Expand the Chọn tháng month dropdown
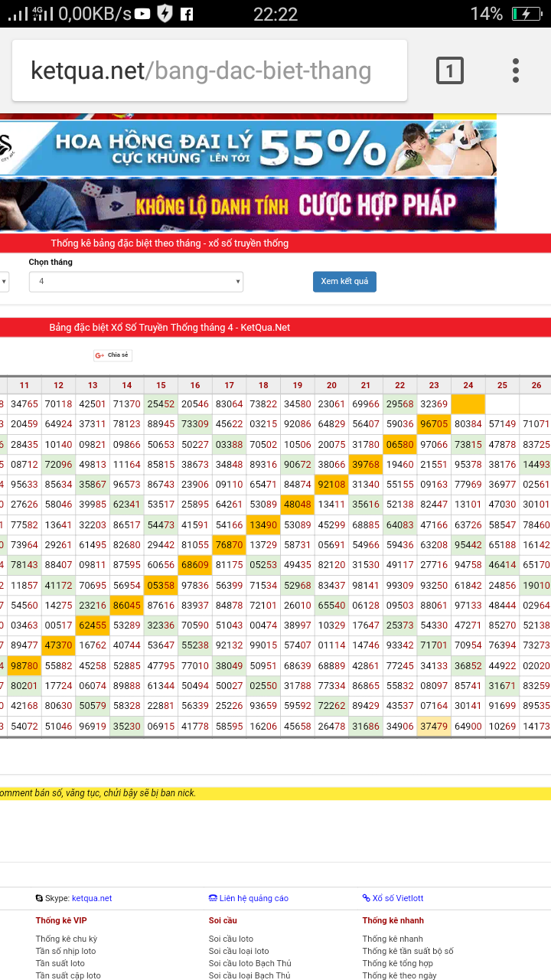 [x=135, y=282]
